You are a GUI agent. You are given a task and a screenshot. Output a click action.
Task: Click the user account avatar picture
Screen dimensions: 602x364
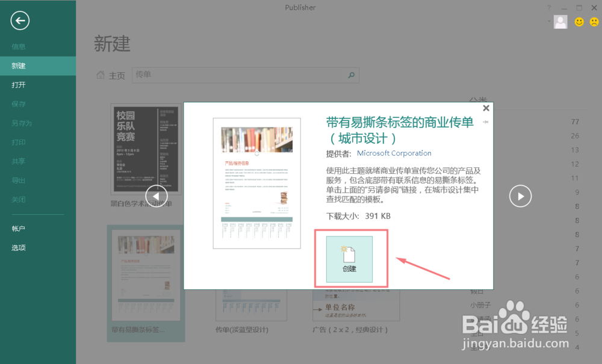tap(560, 22)
